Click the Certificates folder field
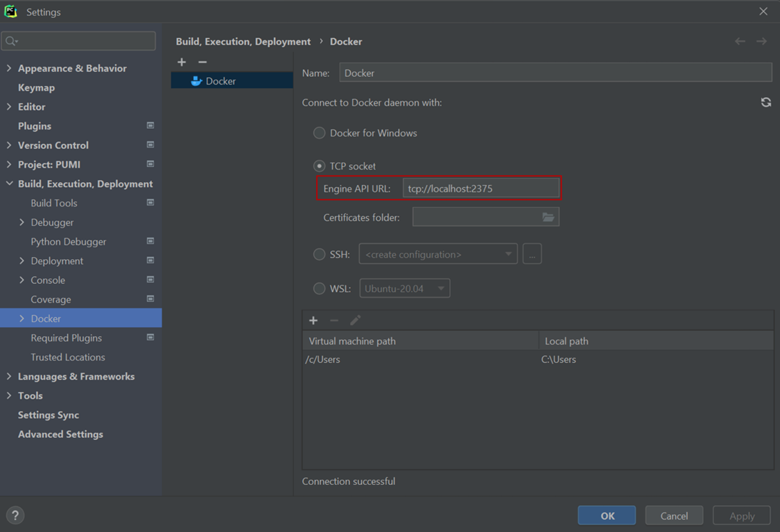Image resolution: width=780 pixels, height=532 pixels. coord(485,218)
